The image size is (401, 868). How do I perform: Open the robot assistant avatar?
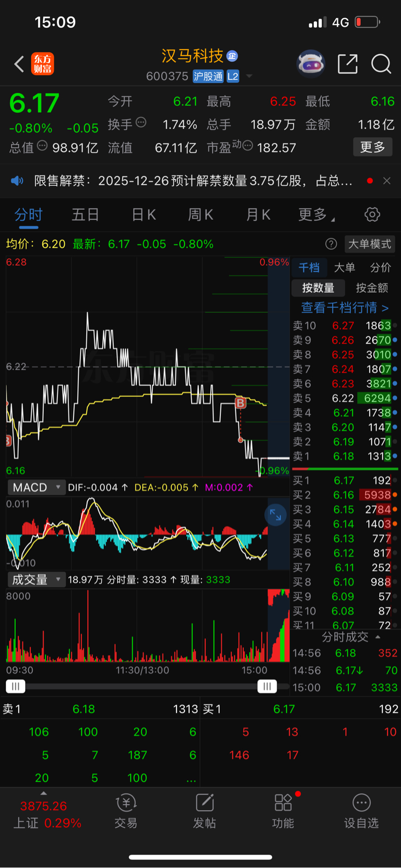[x=311, y=64]
